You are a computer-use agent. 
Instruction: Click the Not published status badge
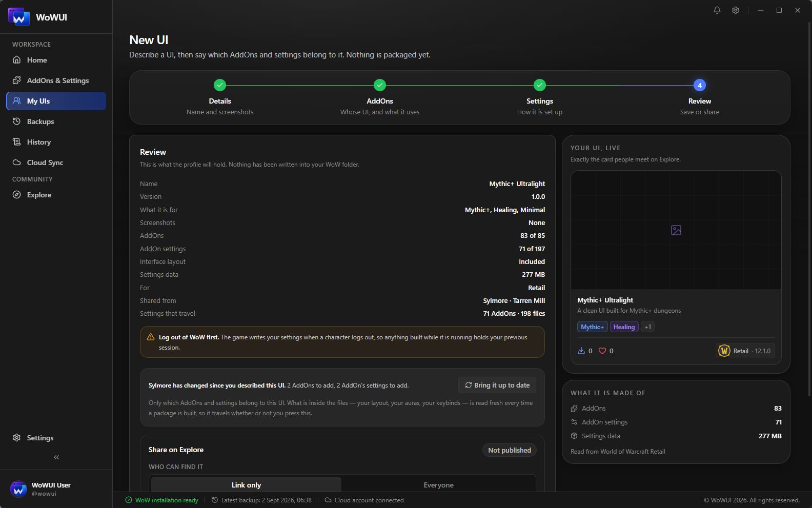[x=510, y=450]
